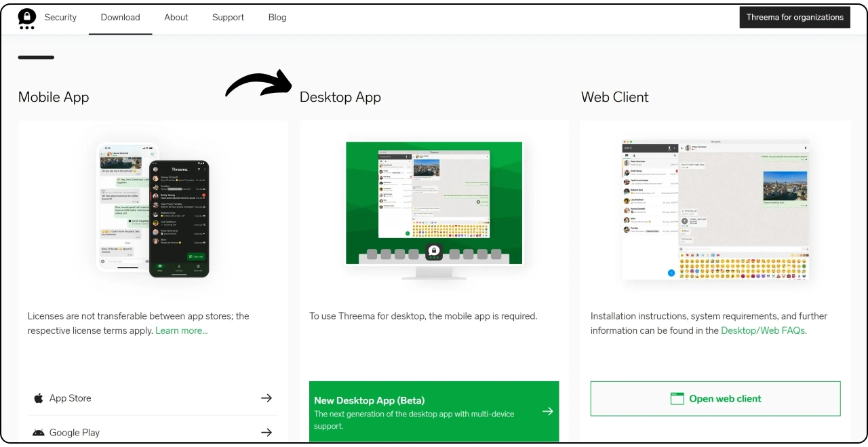Download the New Desktop App (Beta)
Image resolution: width=868 pixels, height=447 pixels.
pos(434,412)
